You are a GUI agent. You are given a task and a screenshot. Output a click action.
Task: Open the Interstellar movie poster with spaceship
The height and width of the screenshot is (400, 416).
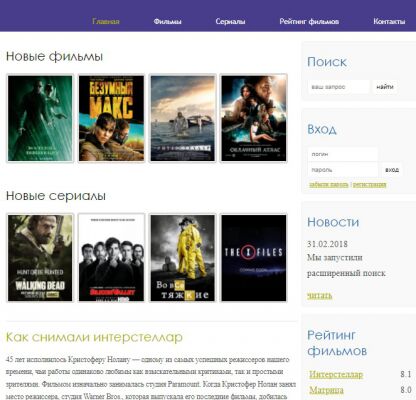pos(183,118)
